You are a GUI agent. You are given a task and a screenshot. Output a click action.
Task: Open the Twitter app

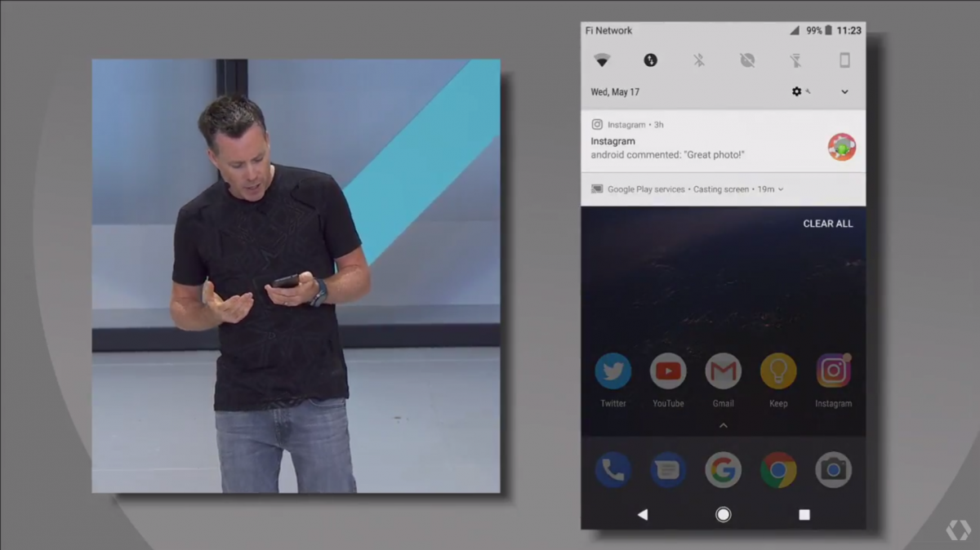point(612,371)
